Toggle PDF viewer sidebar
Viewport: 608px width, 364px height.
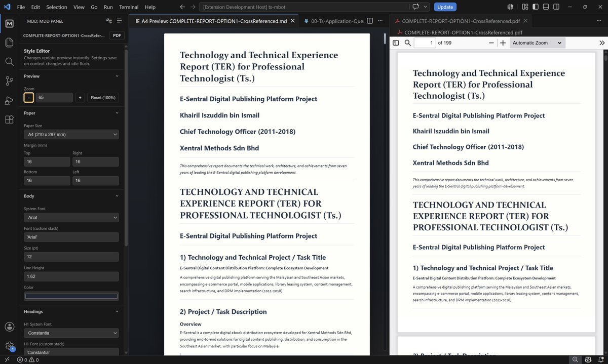396,43
